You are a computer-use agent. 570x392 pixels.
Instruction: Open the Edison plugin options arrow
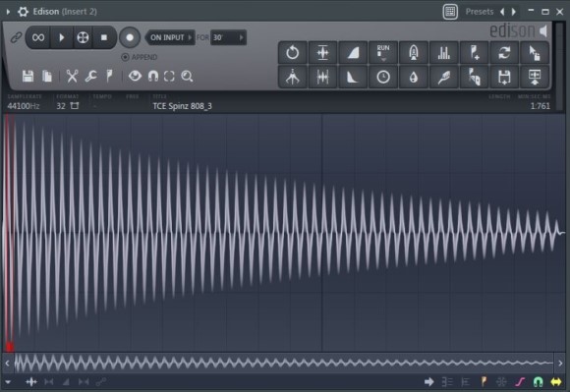coord(8,12)
